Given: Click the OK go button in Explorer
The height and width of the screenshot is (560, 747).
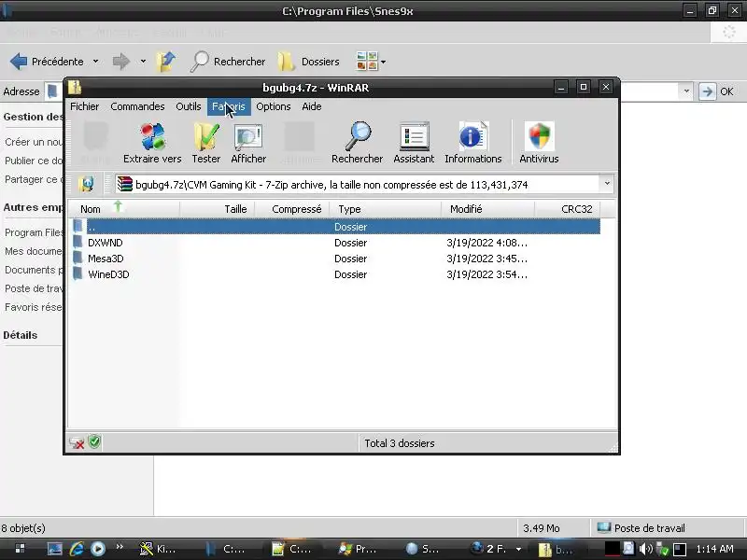Looking at the screenshot, I should [716, 91].
